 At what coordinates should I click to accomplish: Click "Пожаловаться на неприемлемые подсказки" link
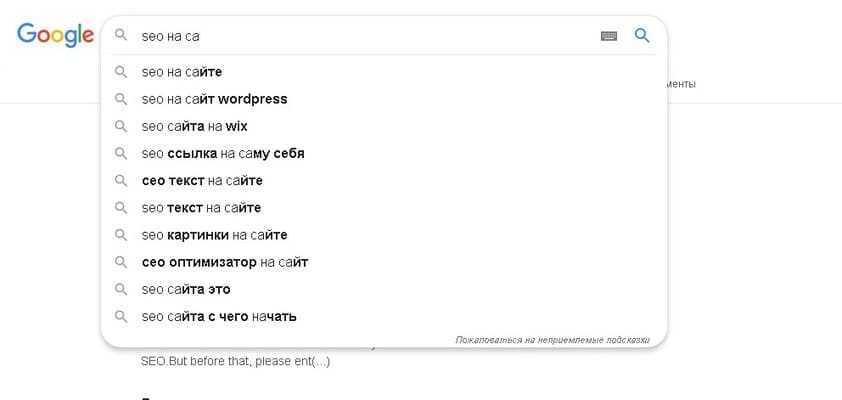point(552,340)
